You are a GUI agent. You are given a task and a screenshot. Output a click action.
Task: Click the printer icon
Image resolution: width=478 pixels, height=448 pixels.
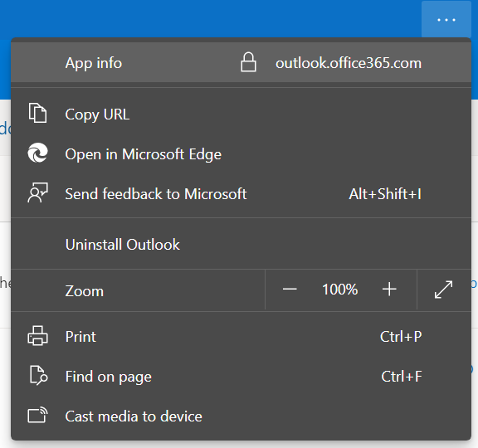tap(38, 335)
